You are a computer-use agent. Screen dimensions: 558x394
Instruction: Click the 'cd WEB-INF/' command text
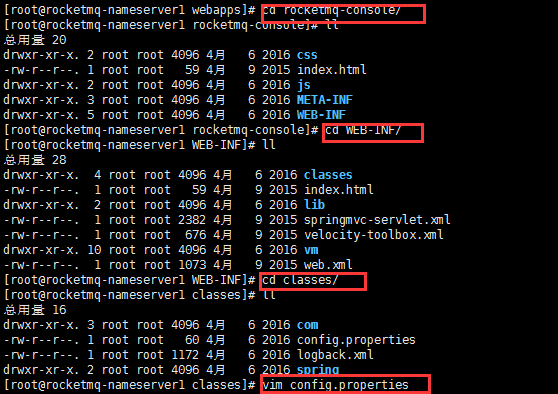pos(363,130)
